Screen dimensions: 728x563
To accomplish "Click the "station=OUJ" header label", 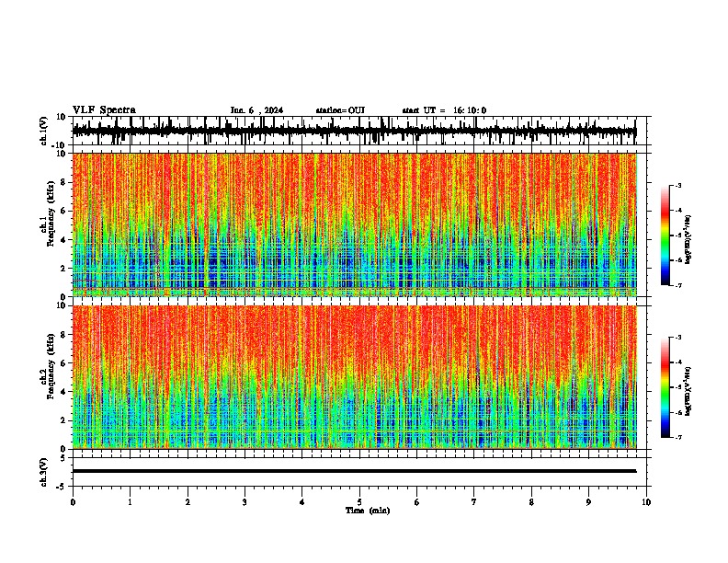I will click(x=340, y=110).
